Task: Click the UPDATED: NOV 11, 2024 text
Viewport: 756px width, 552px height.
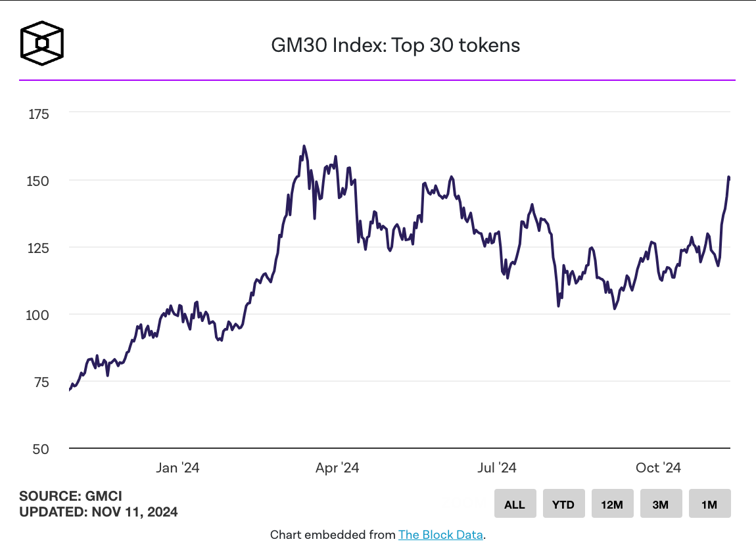Action: 99,512
